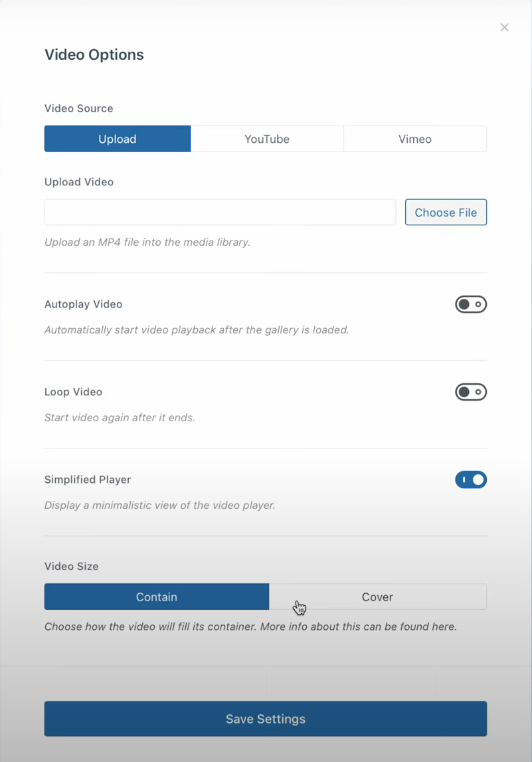
Task: Click the Autoplay Video label text
Action: pyautogui.click(x=83, y=304)
